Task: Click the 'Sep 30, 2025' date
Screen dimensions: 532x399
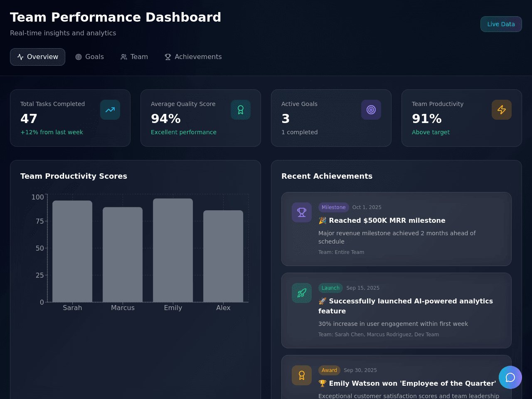Action: point(360,370)
